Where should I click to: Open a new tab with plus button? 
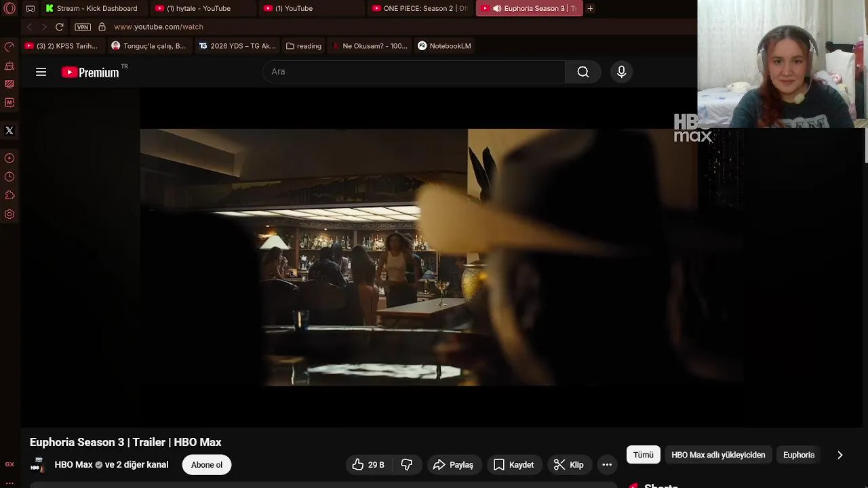tap(590, 8)
